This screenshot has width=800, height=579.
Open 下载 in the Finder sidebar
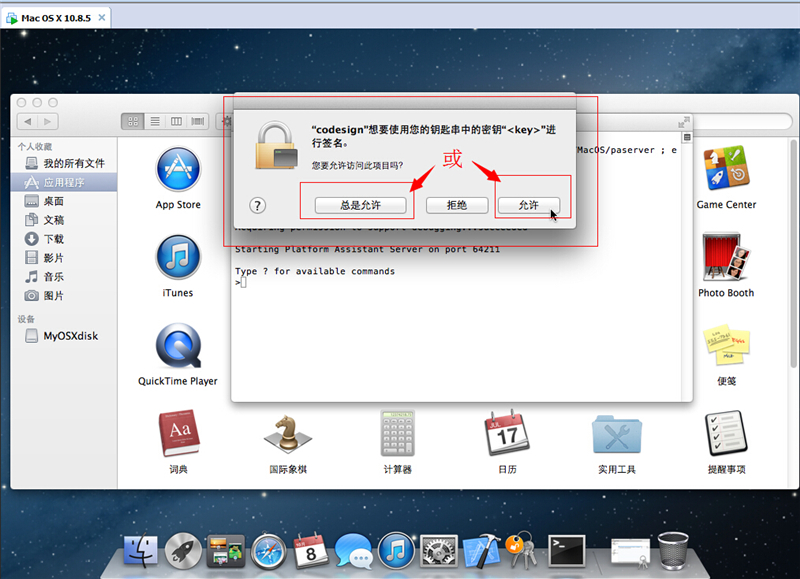point(64,239)
